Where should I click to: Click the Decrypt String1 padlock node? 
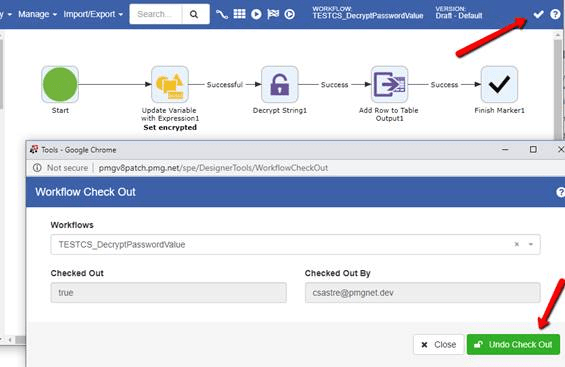pos(280,84)
